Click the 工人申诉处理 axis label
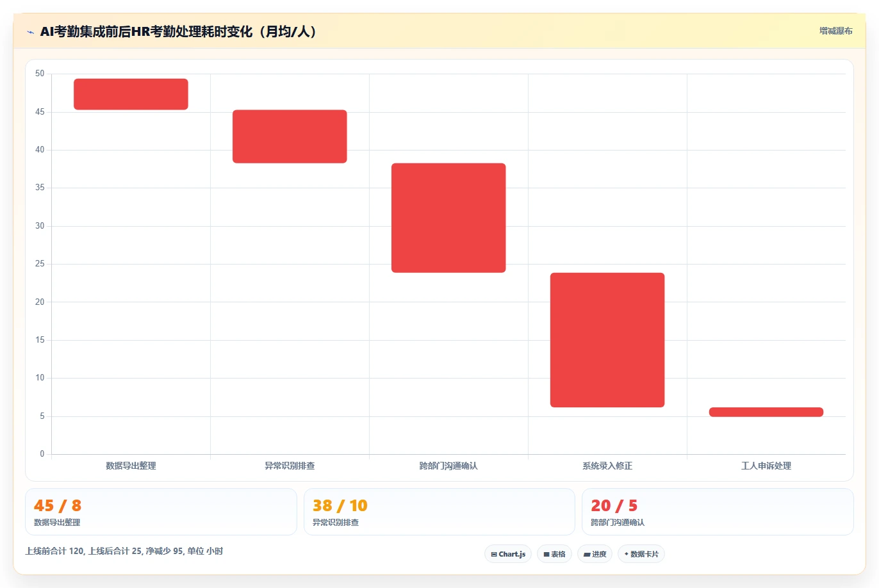The image size is (879, 588). pos(766,466)
